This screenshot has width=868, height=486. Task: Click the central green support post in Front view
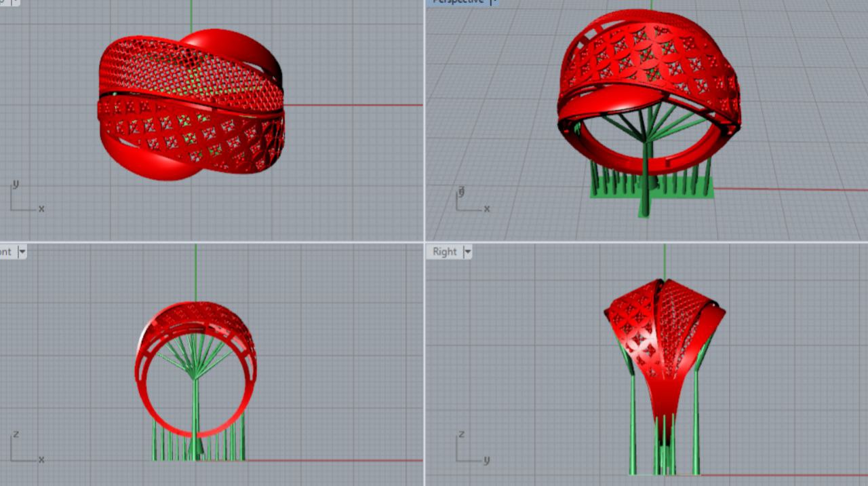pyautogui.click(x=195, y=414)
